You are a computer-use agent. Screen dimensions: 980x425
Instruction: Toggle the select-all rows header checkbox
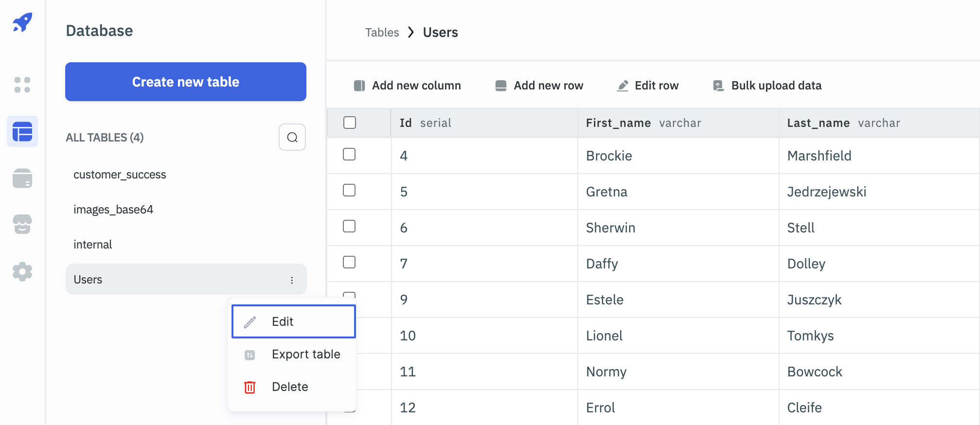point(349,123)
